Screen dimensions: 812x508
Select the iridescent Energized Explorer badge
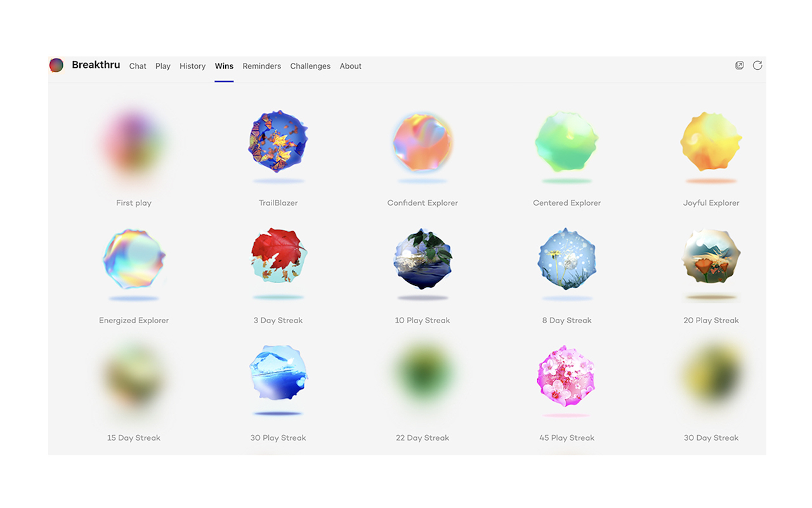coord(134,259)
